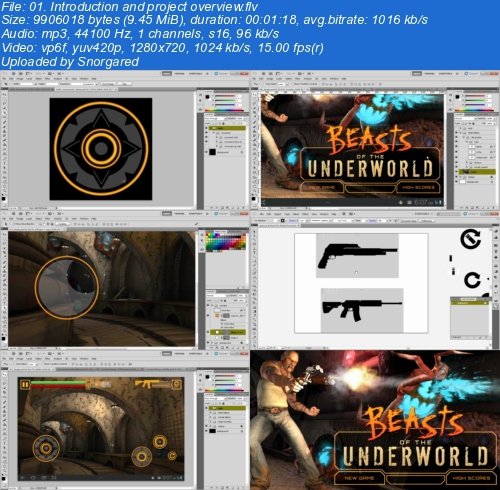Click the color spectrum ramp in compass frame
This screenshot has width=500, height=490.
click(x=225, y=110)
